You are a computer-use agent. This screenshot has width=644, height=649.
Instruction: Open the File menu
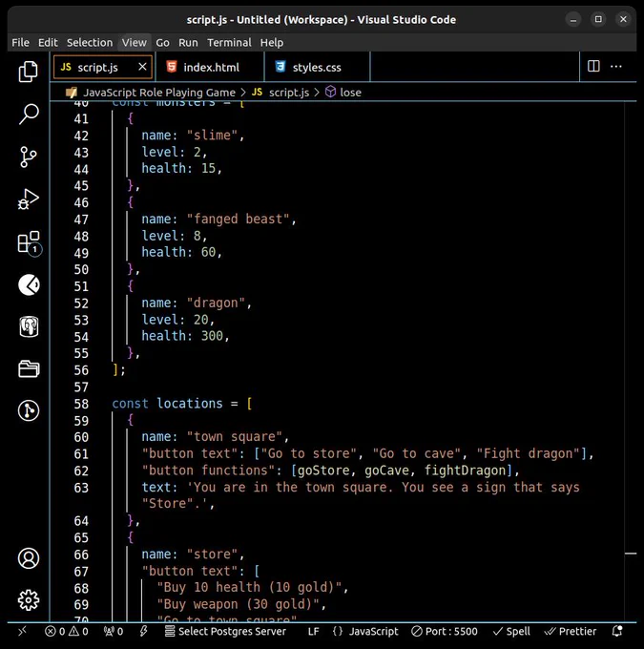point(20,42)
